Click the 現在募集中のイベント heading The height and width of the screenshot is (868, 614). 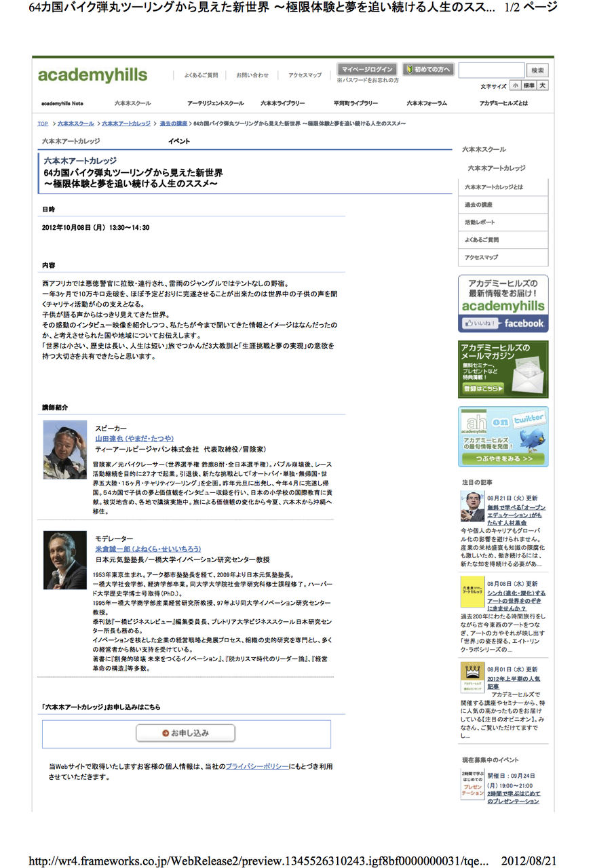[x=491, y=760]
